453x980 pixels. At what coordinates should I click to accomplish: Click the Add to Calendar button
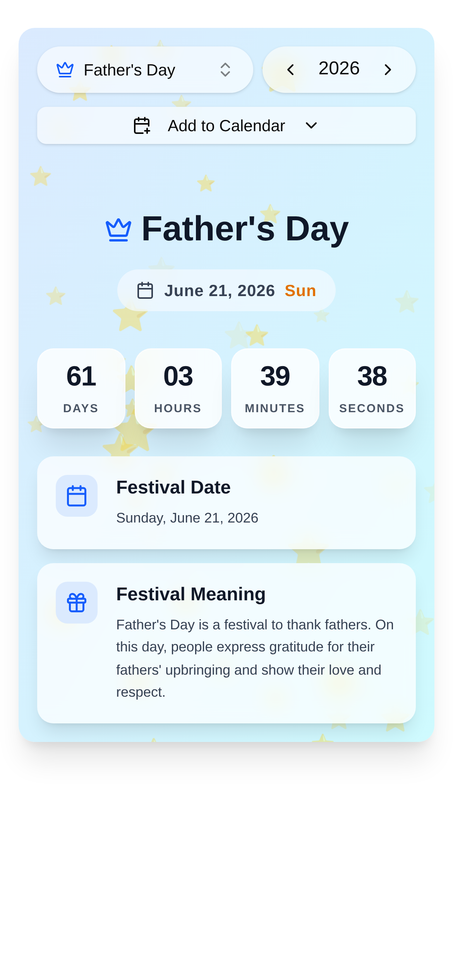226,126
